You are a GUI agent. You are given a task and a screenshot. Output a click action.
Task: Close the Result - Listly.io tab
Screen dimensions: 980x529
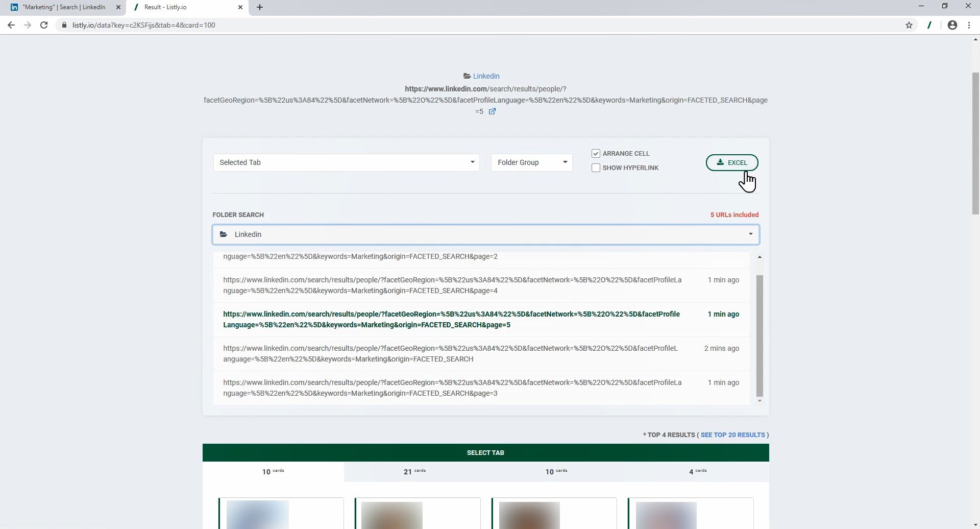240,7
